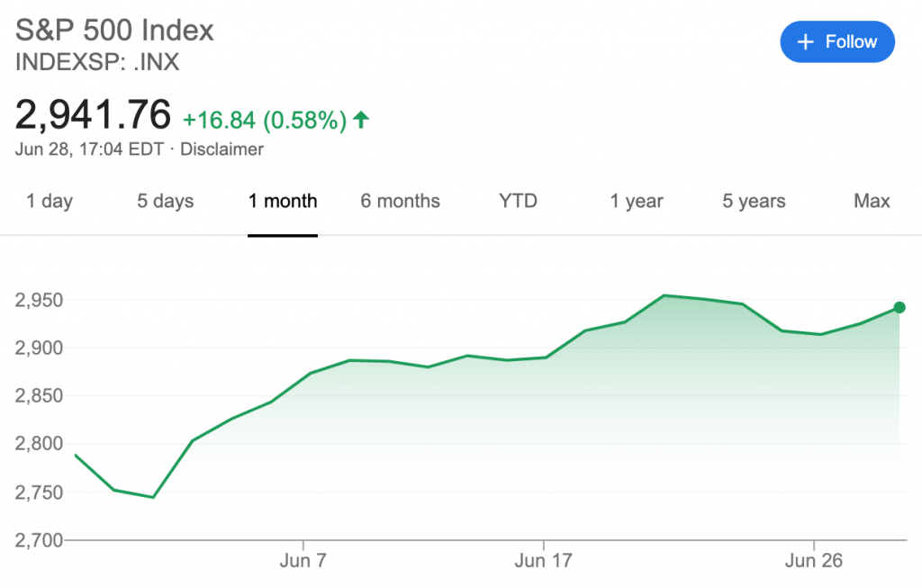The width and height of the screenshot is (922, 588).
Task: Open the 6 months chart view
Action: [400, 201]
